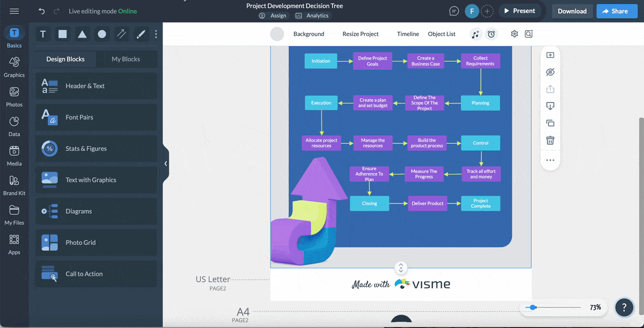
Task: Click the blue Share button
Action: [617, 11]
